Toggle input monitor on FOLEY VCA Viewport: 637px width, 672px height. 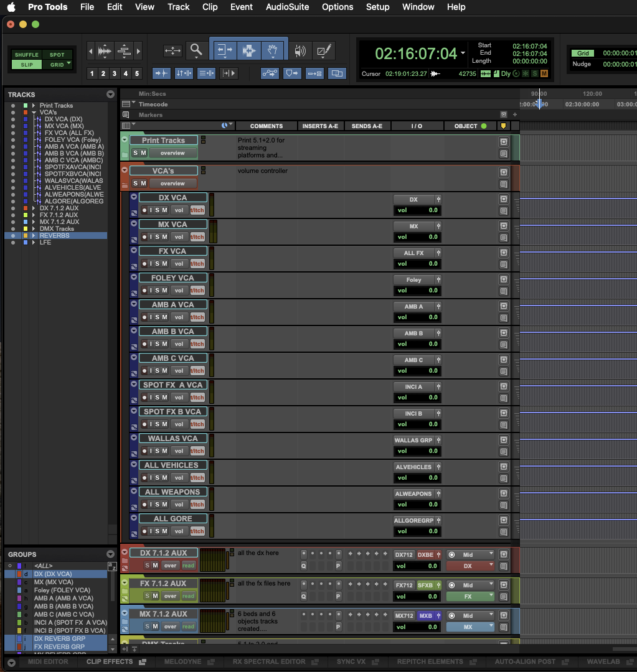[151, 291]
